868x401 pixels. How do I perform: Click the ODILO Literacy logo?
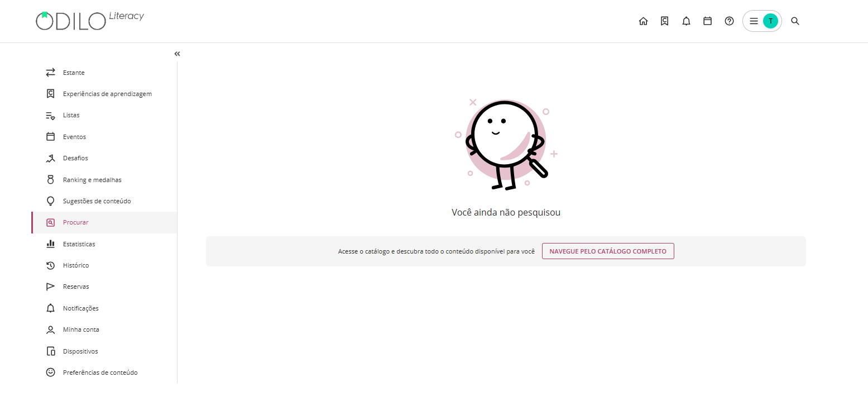coord(90,20)
